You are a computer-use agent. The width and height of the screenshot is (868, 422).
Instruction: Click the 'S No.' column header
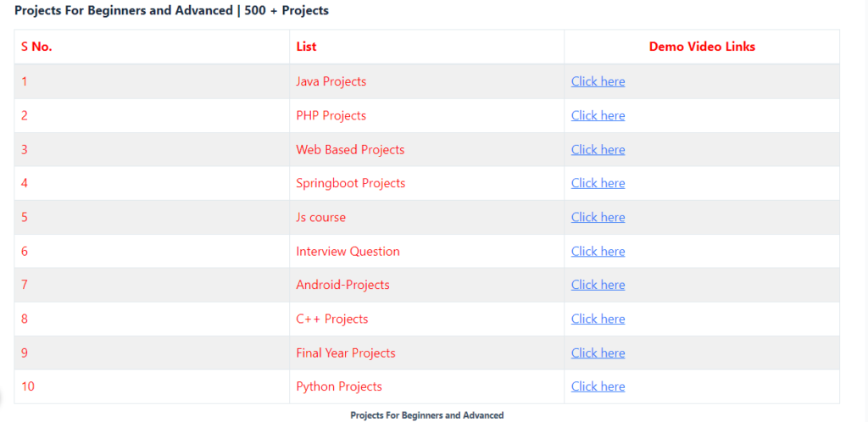click(152, 47)
